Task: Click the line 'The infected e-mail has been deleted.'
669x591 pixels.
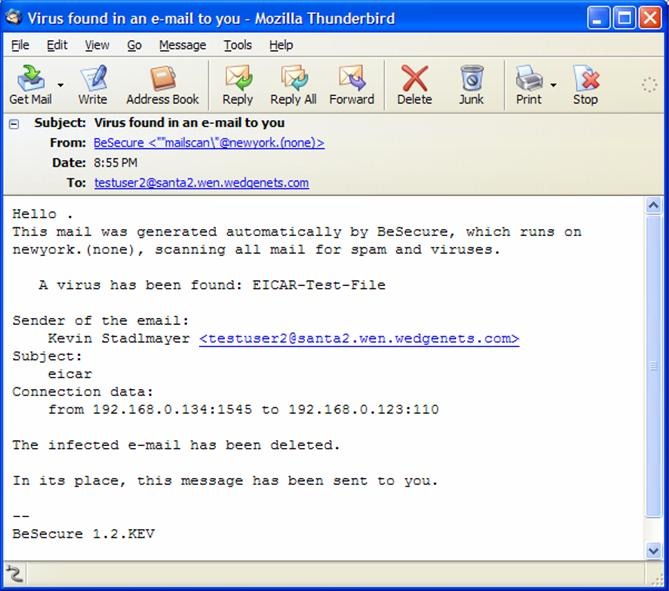Action: 176,445
